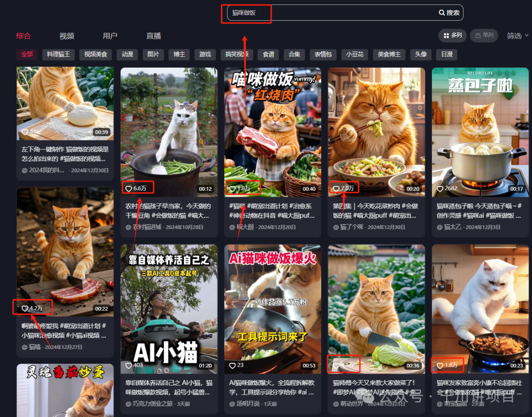532x417 pixels.
Task: Click heart icon showing 446 likes
Action: [x=25, y=132]
